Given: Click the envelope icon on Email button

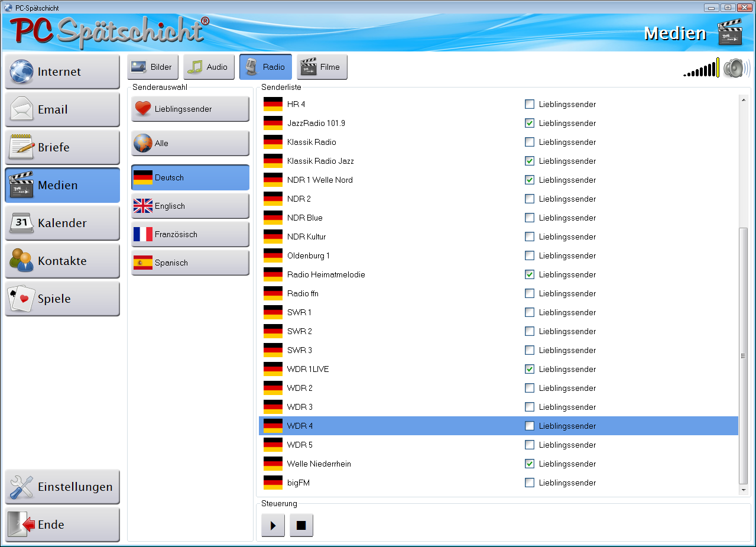Looking at the screenshot, I should pyautogui.click(x=21, y=109).
